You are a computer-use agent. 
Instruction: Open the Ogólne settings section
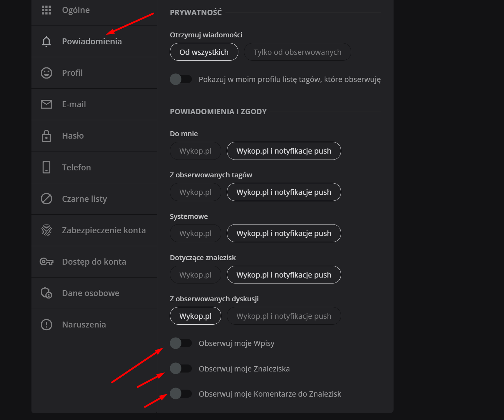pyautogui.click(x=76, y=10)
